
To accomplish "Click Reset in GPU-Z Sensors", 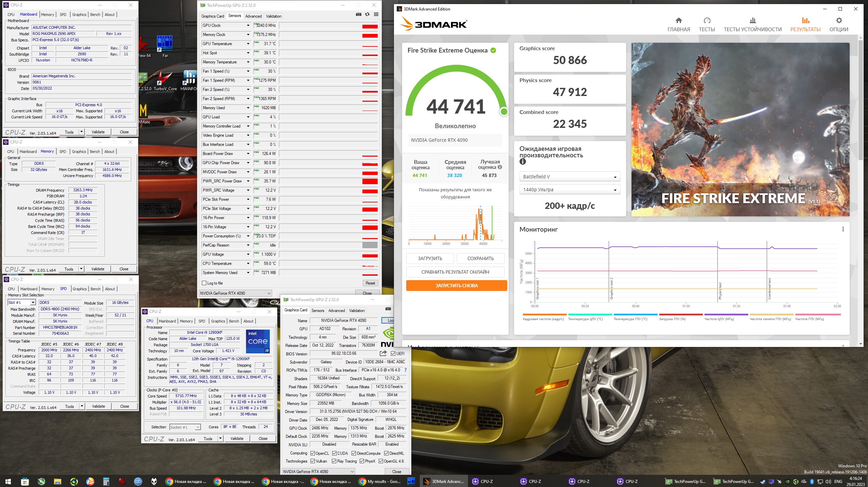I will (x=370, y=283).
